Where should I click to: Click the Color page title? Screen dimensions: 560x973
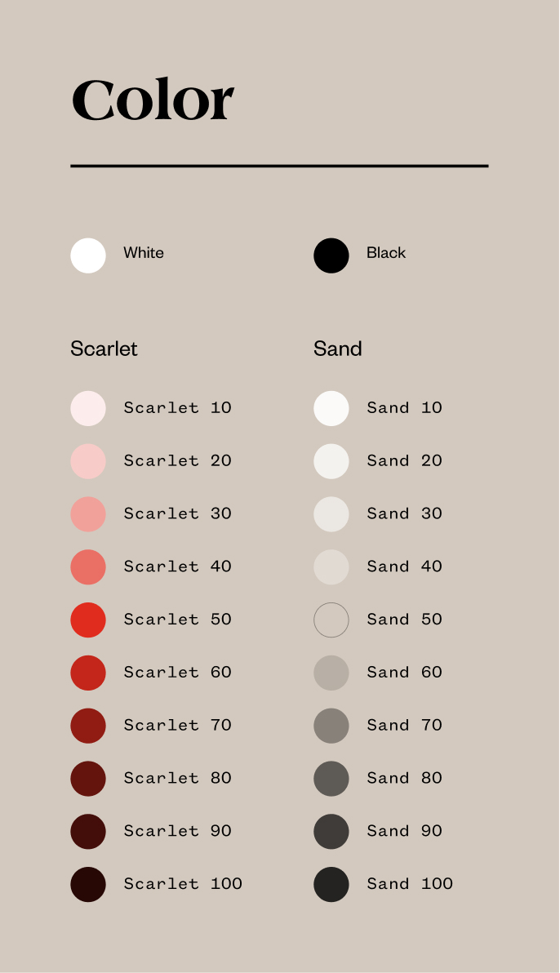click(x=153, y=100)
